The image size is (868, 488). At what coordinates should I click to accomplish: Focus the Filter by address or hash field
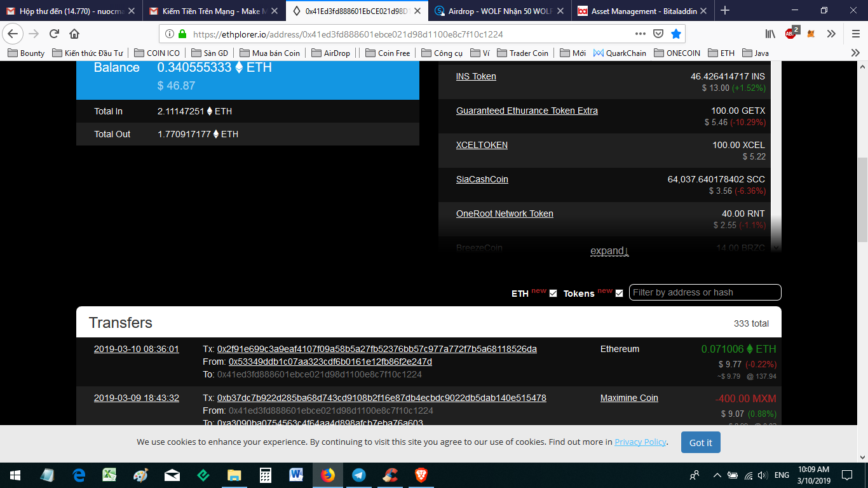pyautogui.click(x=705, y=292)
